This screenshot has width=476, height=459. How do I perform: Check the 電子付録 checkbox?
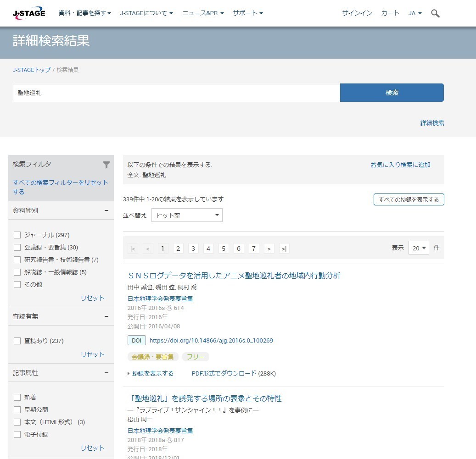[x=17, y=434]
